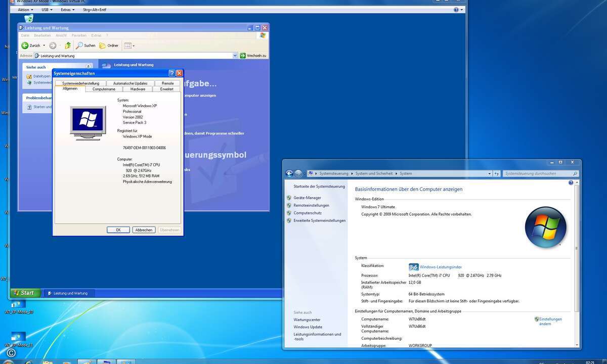
Task: Open the System window help icon
Action: (x=571, y=183)
